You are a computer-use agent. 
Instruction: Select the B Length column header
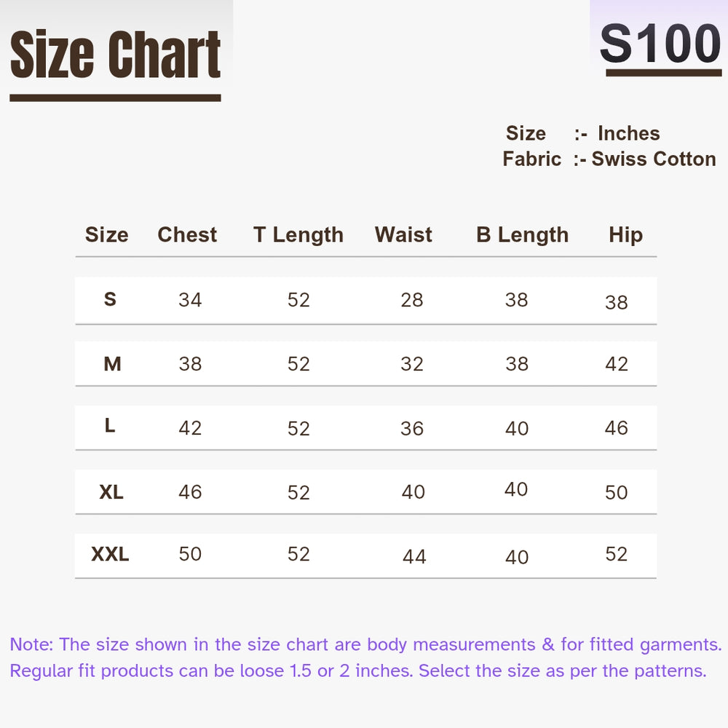[x=522, y=234]
